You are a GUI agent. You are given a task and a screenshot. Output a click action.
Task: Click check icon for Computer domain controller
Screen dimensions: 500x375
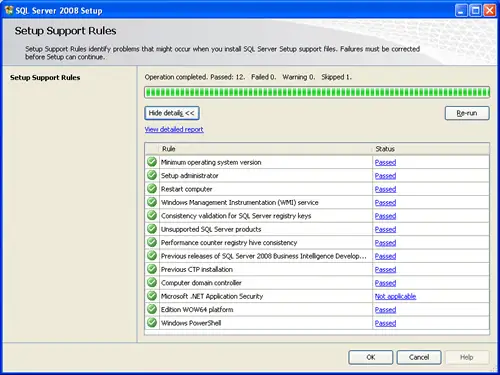(x=152, y=282)
